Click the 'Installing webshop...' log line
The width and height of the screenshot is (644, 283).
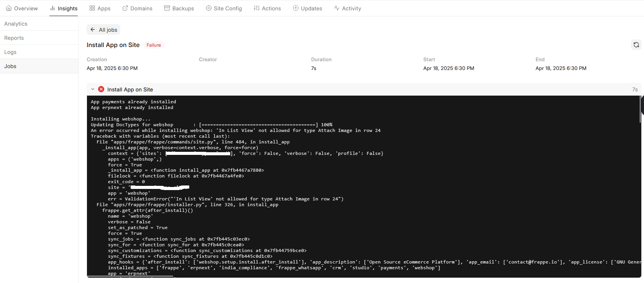pos(120,119)
